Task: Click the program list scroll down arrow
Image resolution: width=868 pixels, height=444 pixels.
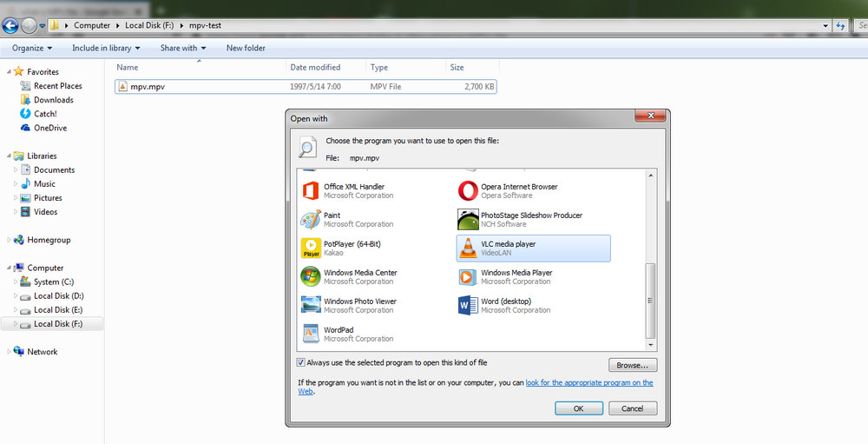Action: point(650,345)
